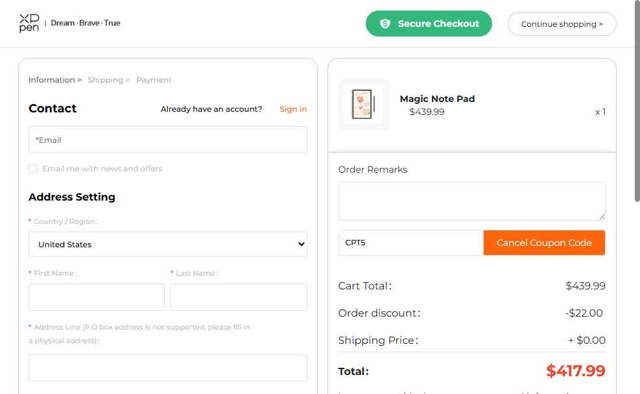
Task: Focus the Email input field
Action: 167,140
